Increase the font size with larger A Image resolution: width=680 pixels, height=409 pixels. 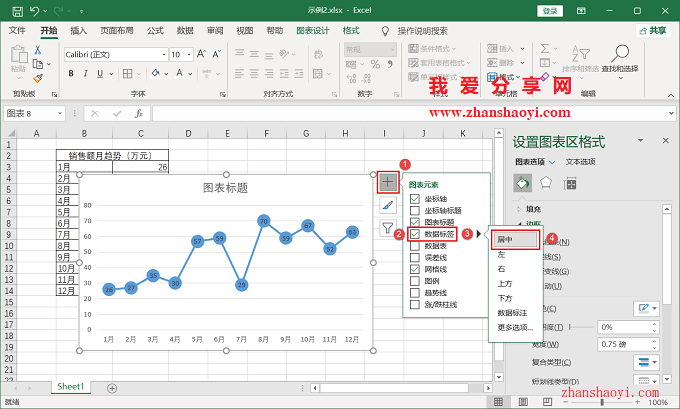201,54
